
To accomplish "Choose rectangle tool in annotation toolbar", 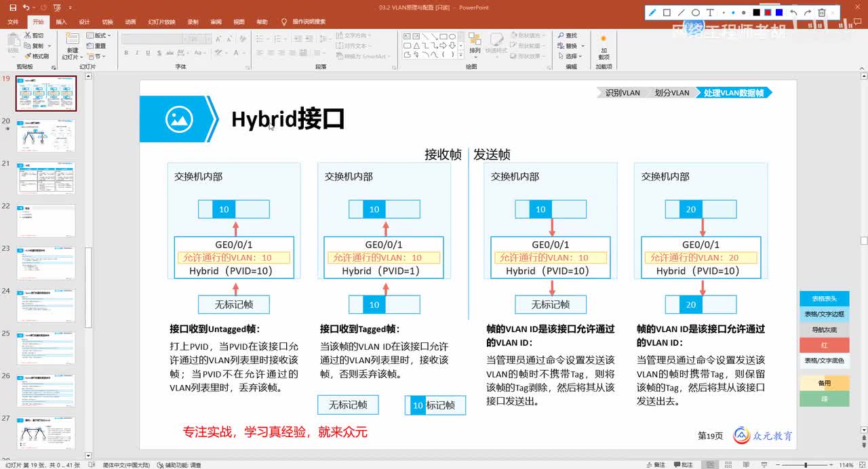I will (667, 12).
